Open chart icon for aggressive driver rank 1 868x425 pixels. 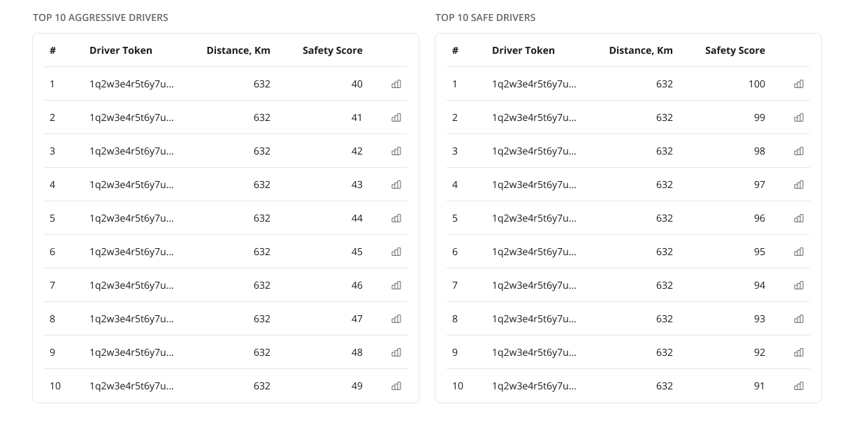396,84
